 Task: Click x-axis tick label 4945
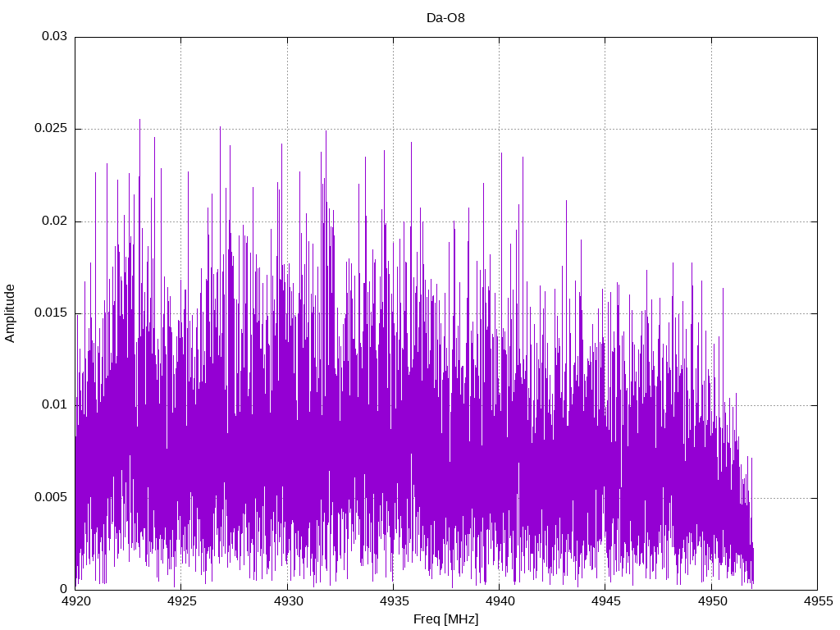[606, 601]
